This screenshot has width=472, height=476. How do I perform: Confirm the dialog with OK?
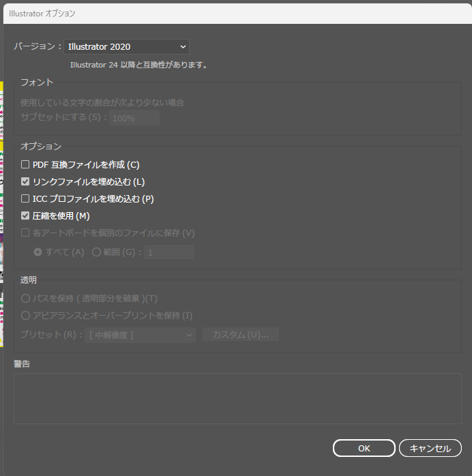pyautogui.click(x=364, y=448)
